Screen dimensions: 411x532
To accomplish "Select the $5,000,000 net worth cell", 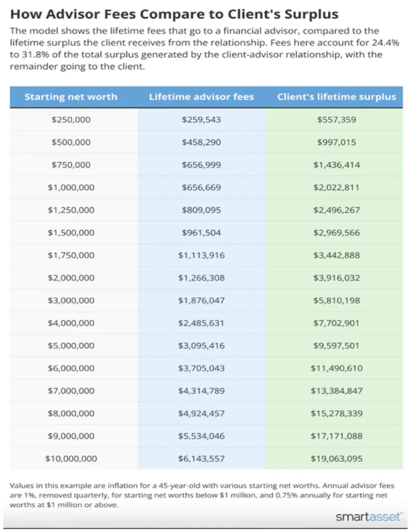I will pyautogui.click(x=71, y=345).
